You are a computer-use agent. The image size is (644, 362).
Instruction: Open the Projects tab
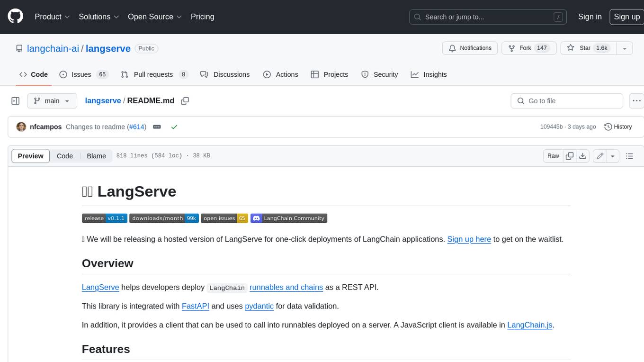pos(330,74)
